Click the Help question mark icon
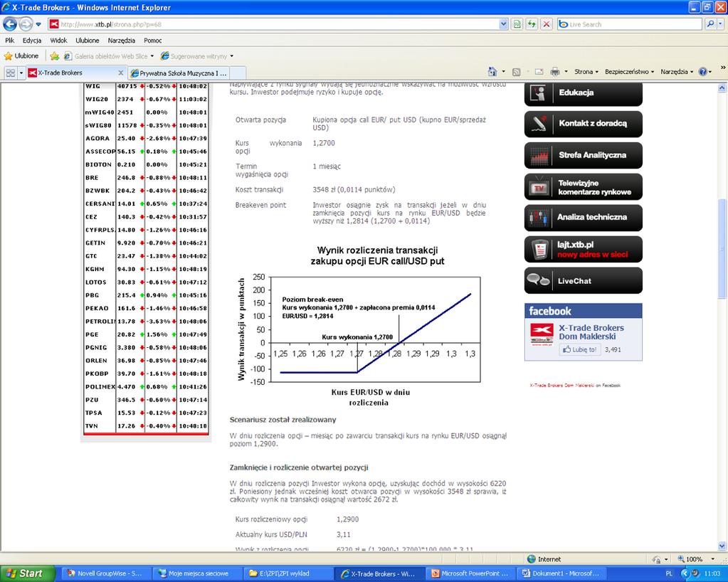 tap(702, 71)
